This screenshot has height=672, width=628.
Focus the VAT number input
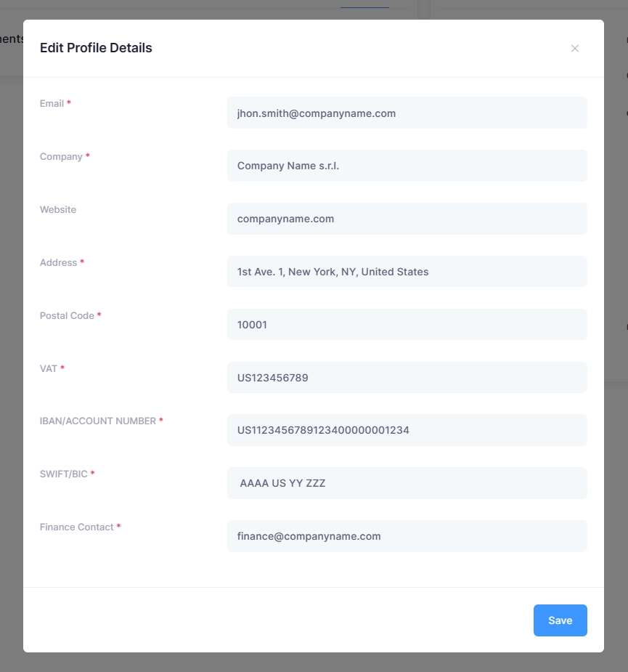407,378
